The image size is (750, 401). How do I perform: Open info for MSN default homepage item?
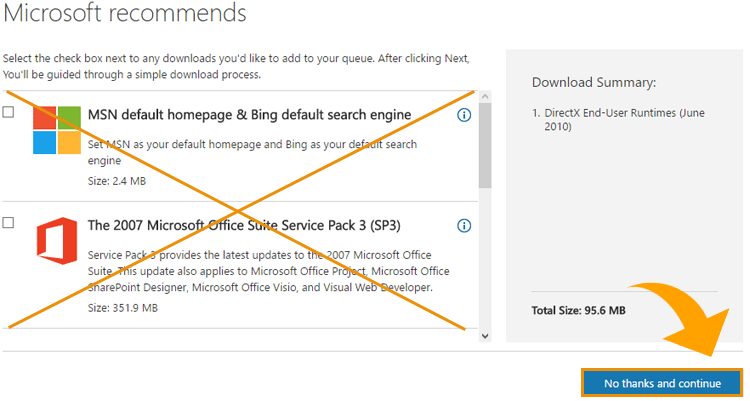(x=464, y=115)
